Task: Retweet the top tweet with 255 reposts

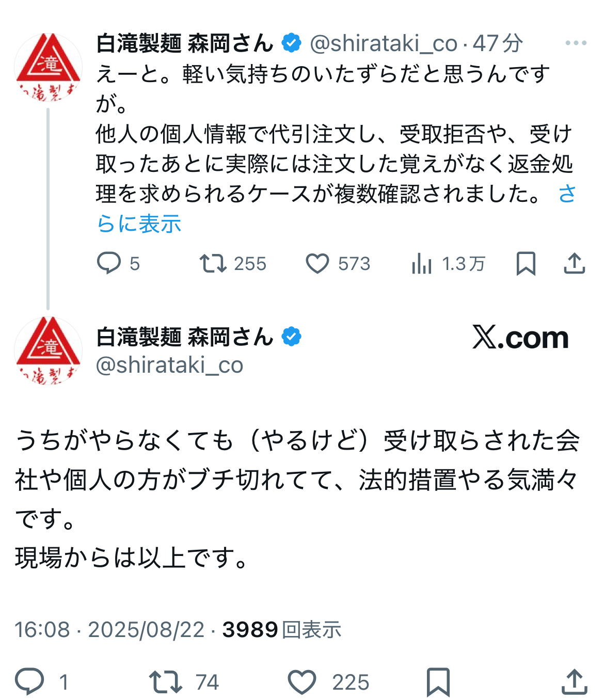Action: (x=213, y=263)
